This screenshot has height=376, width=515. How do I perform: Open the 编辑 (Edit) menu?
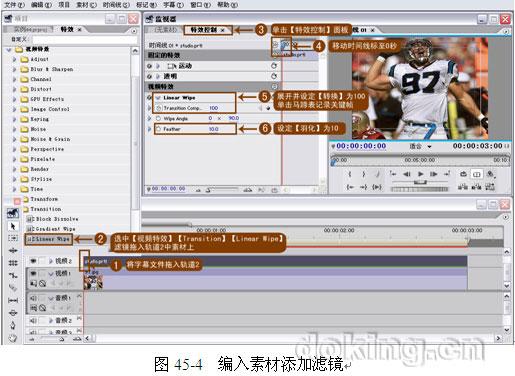click(x=41, y=5)
